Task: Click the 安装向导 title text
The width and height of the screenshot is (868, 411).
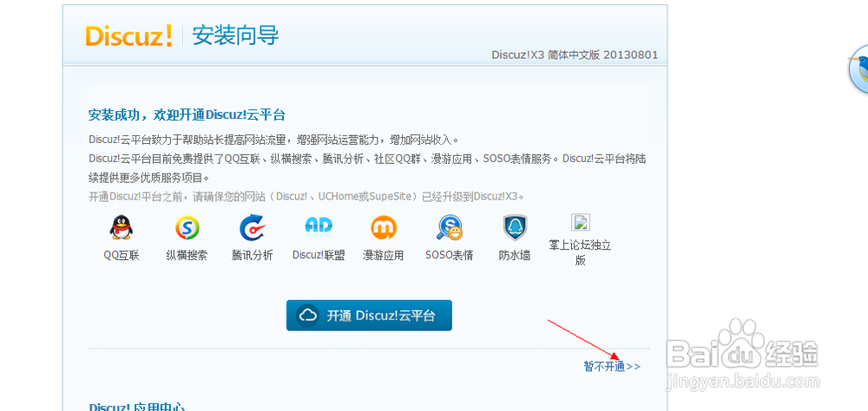Action: point(235,36)
